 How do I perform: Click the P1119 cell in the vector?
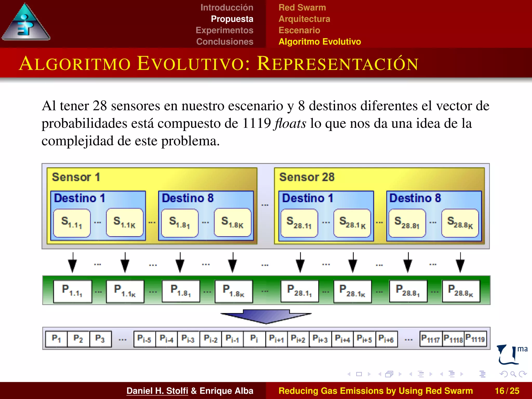pos(476,339)
